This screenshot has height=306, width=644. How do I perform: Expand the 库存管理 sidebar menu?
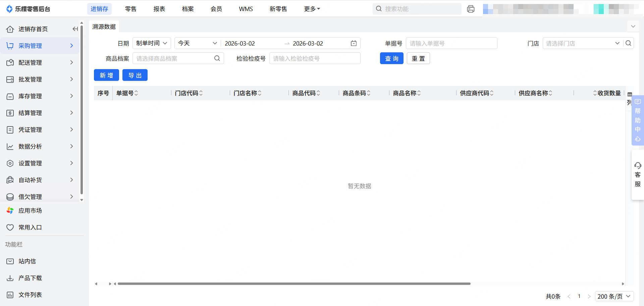pos(40,96)
